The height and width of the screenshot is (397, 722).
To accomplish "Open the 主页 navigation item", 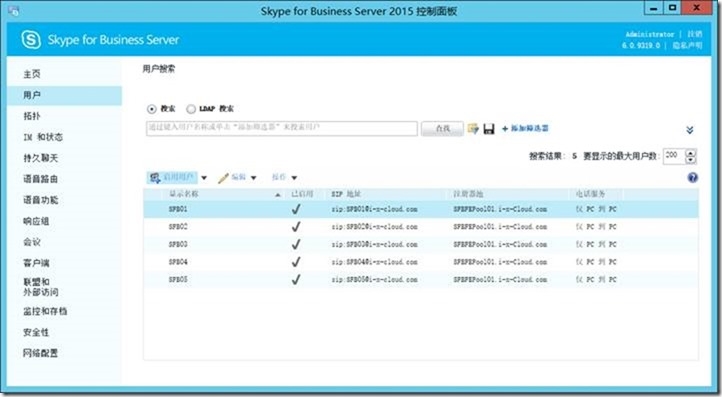I will click(x=32, y=74).
